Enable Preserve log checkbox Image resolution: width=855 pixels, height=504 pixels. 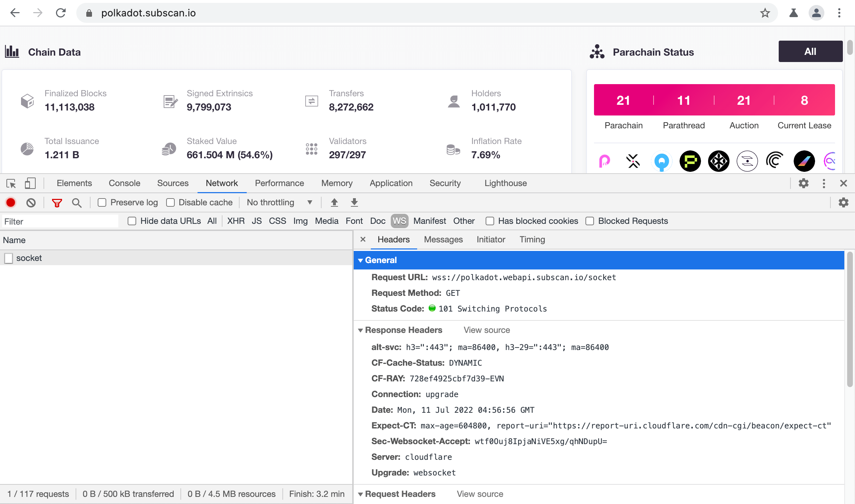102,202
